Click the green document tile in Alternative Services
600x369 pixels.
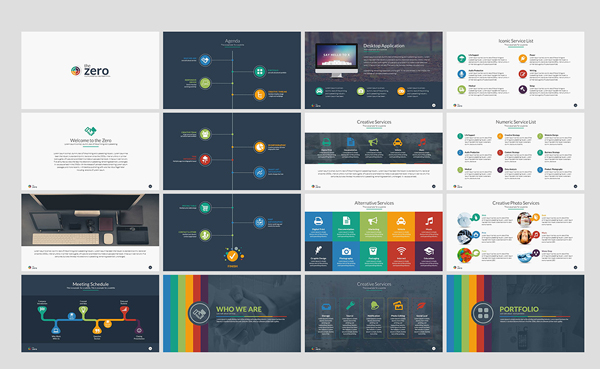coord(346,227)
